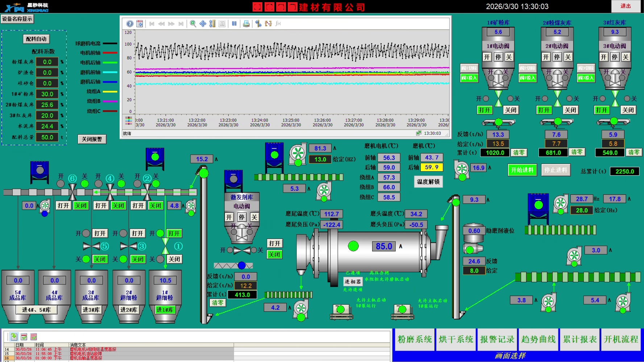Click the 关闭报警 button
Screen dimensions: 644x362
[x=92, y=139]
